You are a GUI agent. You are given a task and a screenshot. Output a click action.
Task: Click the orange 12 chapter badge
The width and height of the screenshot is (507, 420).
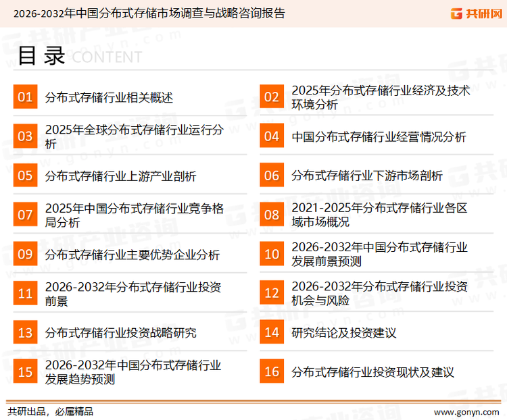(272, 293)
